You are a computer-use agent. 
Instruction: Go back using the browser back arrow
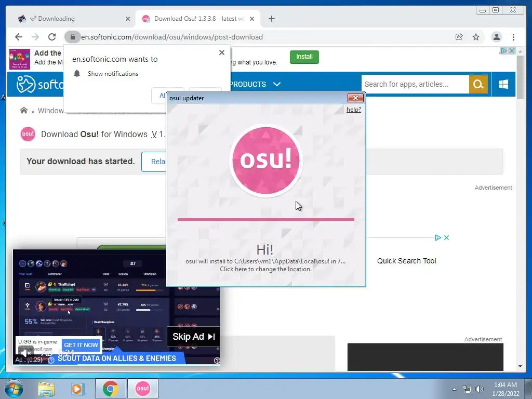[x=19, y=37]
